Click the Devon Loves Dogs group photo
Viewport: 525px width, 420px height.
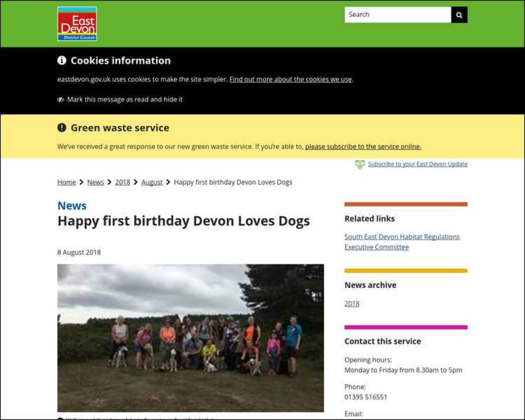191,338
